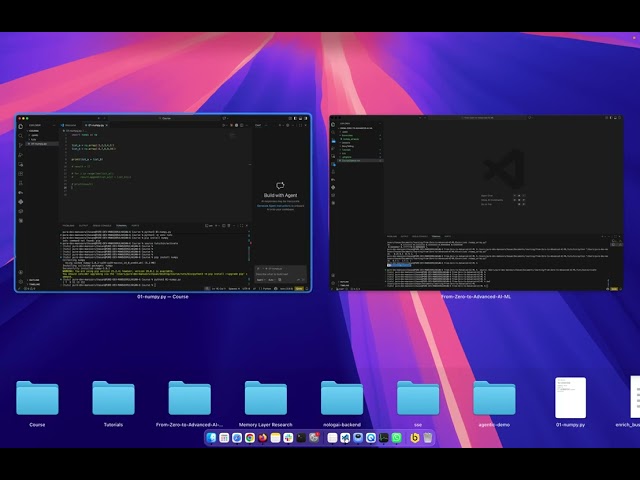The width and height of the screenshot is (640, 480).
Task: Click the Python language status bar entry
Action: pos(267,289)
